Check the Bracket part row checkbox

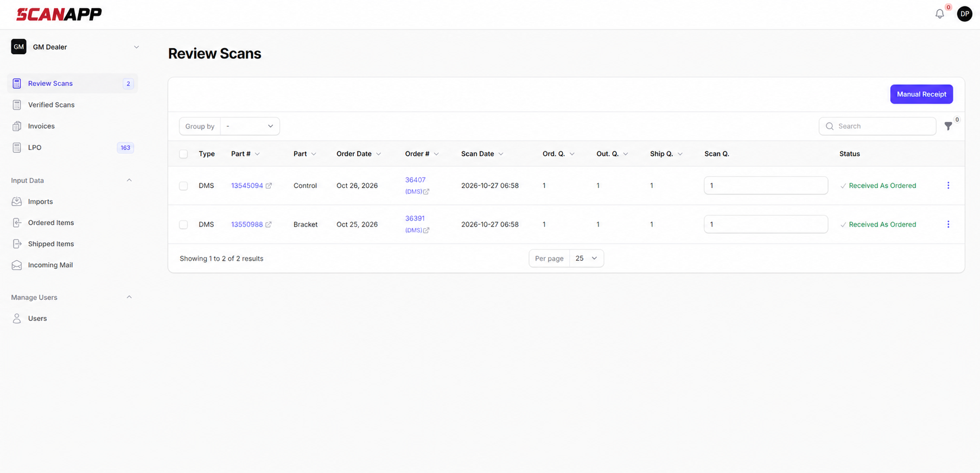coord(183,225)
